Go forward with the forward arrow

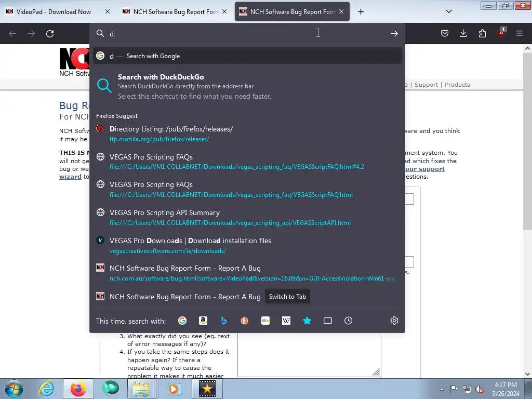pos(31,34)
